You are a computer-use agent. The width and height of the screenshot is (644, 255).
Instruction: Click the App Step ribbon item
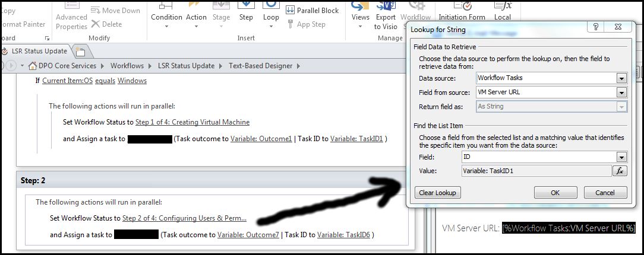(x=306, y=24)
